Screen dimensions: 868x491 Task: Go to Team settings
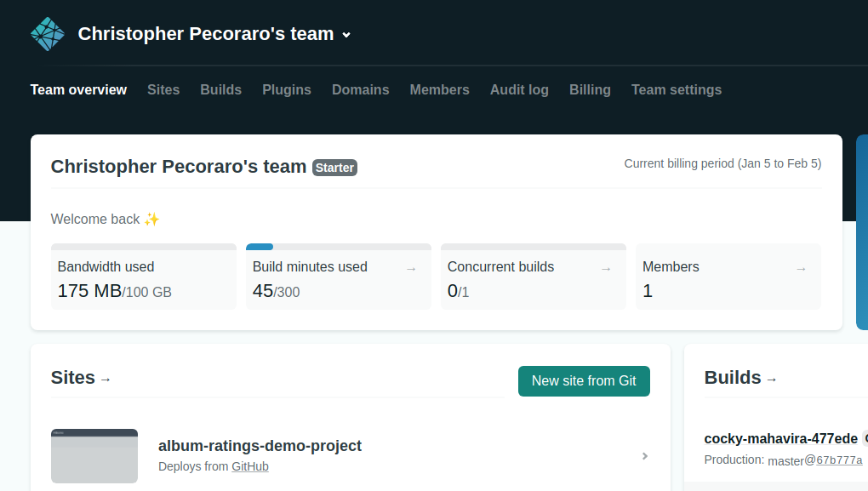676,89
